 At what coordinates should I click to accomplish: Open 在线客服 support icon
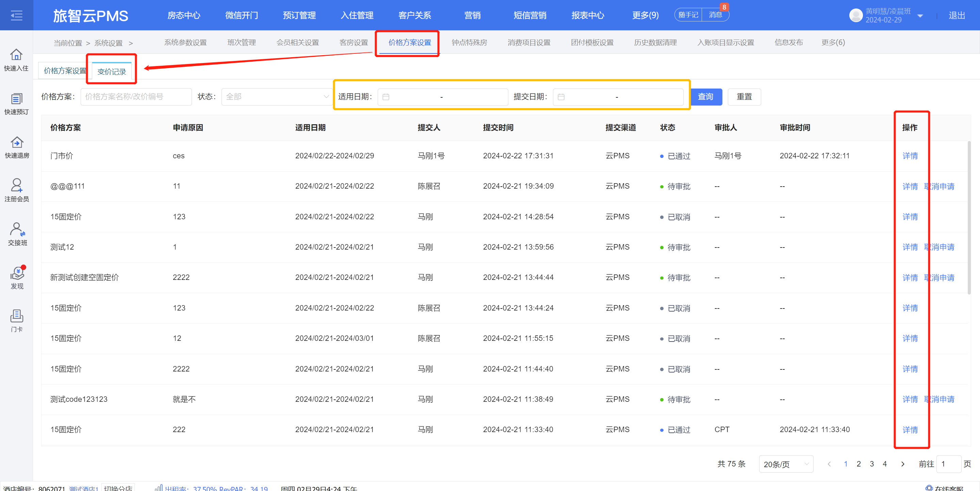pos(929,488)
